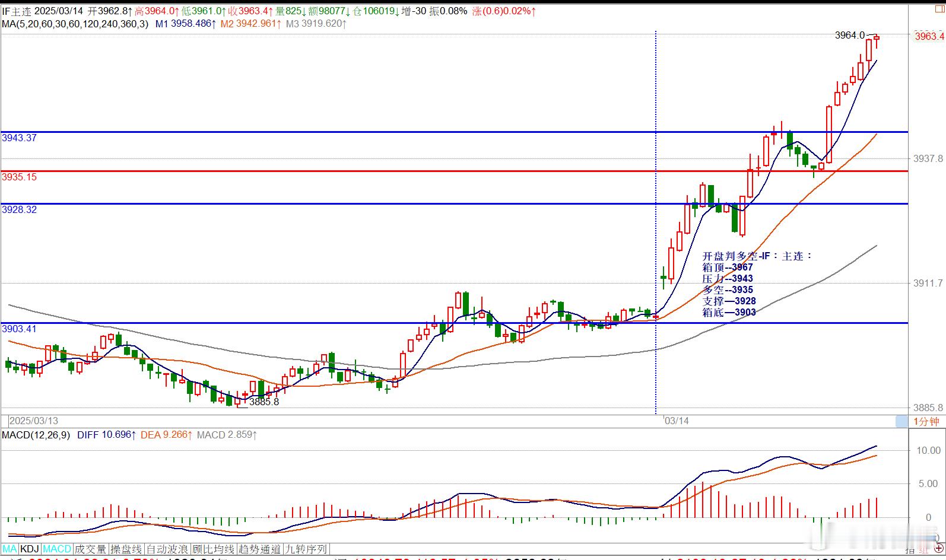The height and width of the screenshot is (560, 946).
Task: Select the 3943.37 horizontal line label
Action: coord(19,138)
